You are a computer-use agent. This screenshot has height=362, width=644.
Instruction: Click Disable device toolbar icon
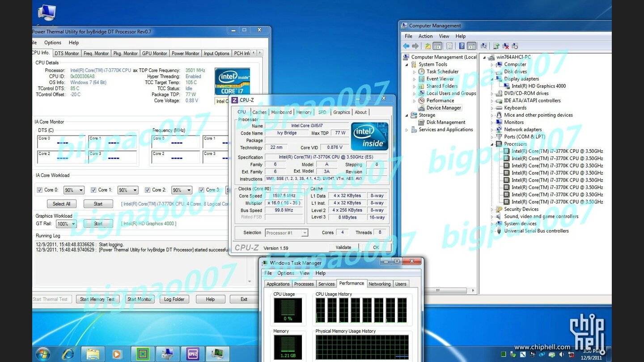coord(515,46)
